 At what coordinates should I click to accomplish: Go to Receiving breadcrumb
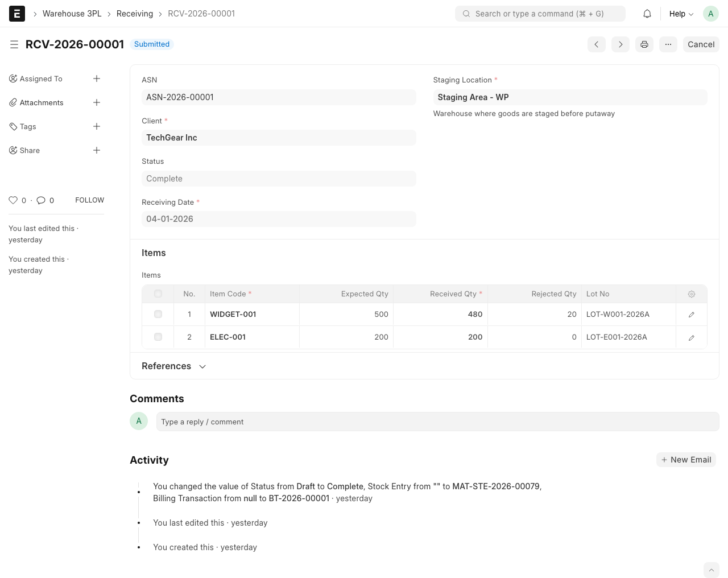(x=135, y=14)
